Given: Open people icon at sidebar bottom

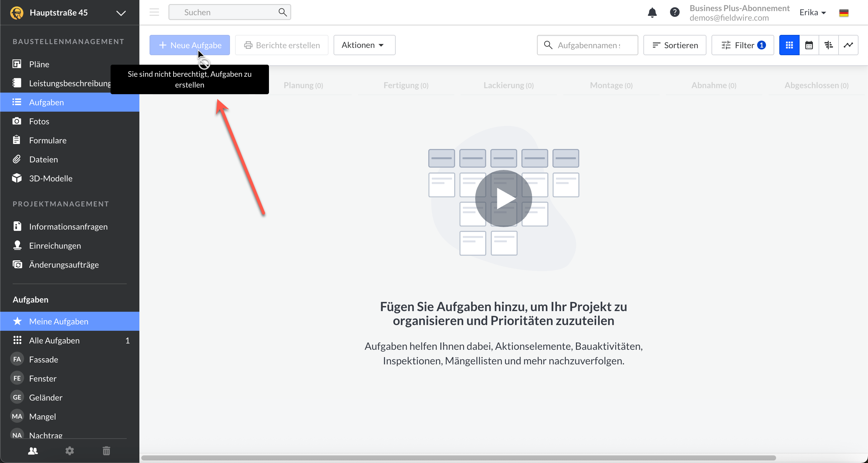Looking at the screenshot, I should [x=33, y=451].
